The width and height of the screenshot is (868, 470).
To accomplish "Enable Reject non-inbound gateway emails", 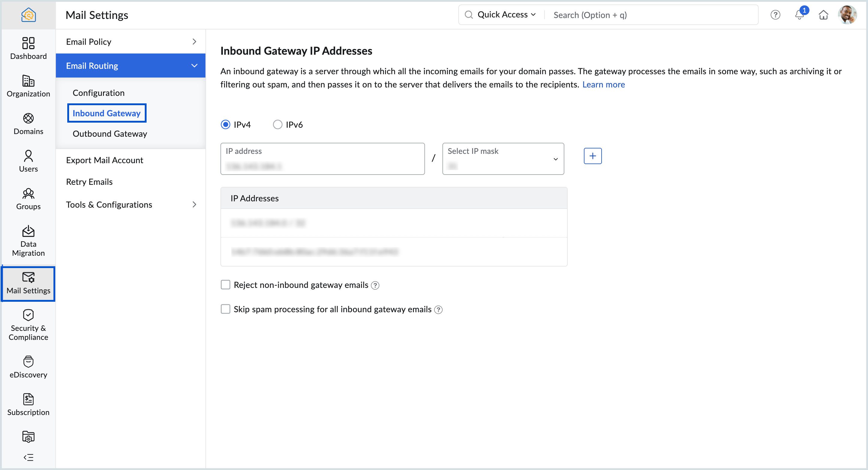I will (226, 285).
